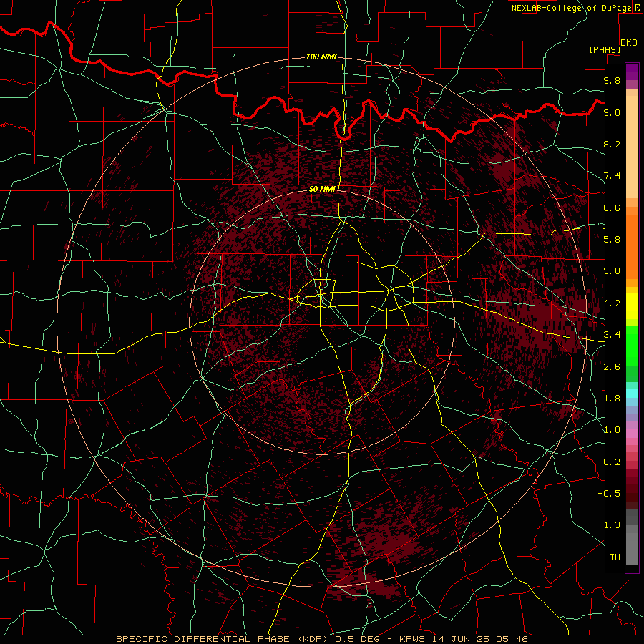Viewport: 644px width, 644px height.
Task: Pick the light peach color bar segment
Action: [632, 147]
